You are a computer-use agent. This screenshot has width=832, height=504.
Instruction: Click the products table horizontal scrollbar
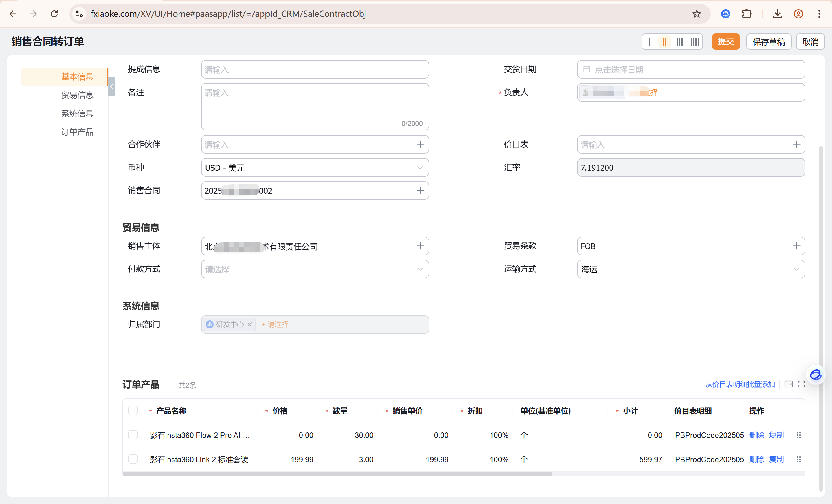coord(338,474)
